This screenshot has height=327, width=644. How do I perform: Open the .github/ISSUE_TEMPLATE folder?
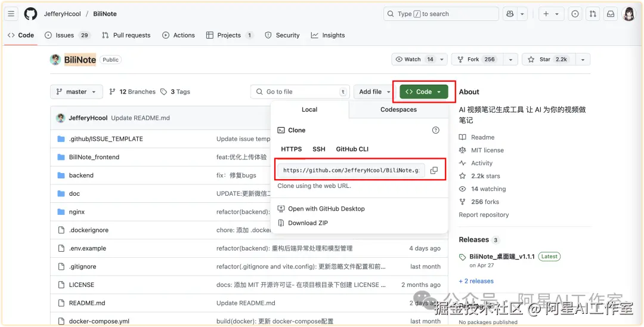pos(106,139)
